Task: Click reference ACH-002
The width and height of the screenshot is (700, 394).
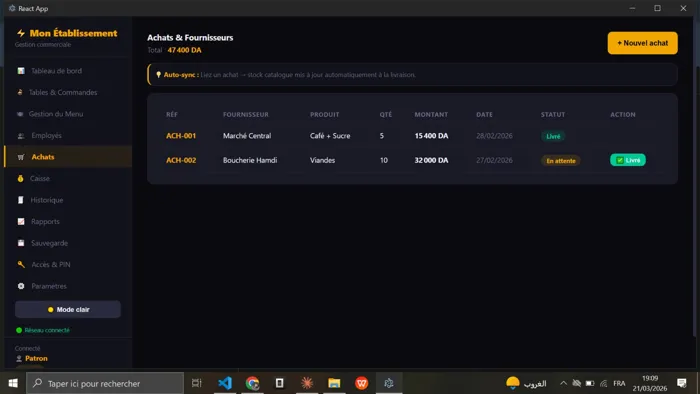Action: [x=181, y=160]
